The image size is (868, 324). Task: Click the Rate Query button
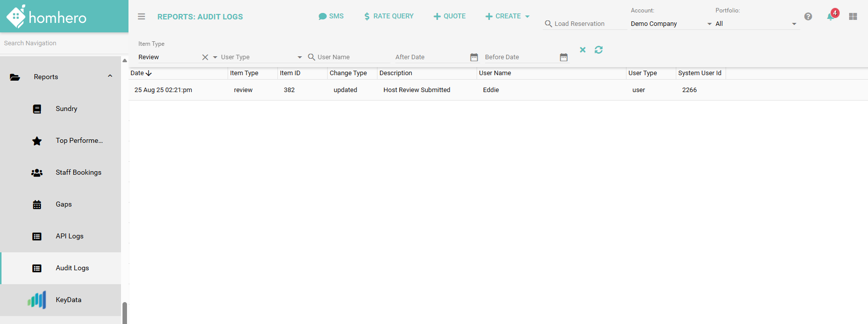pos(389,16)
